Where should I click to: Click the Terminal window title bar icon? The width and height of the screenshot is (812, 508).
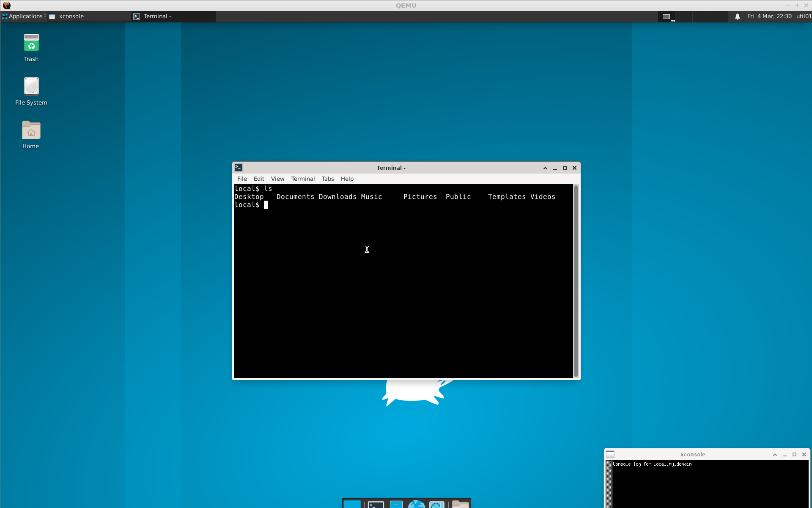tap(239, 168)
